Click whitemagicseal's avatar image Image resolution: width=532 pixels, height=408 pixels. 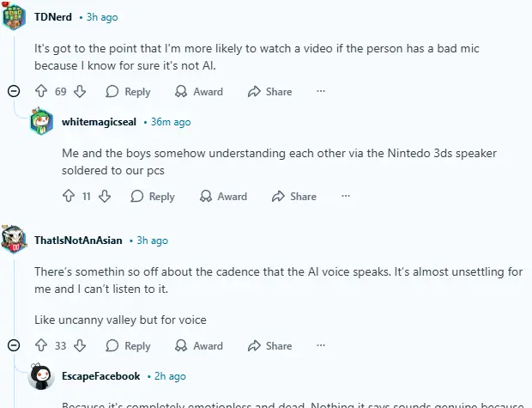(42, 122)
